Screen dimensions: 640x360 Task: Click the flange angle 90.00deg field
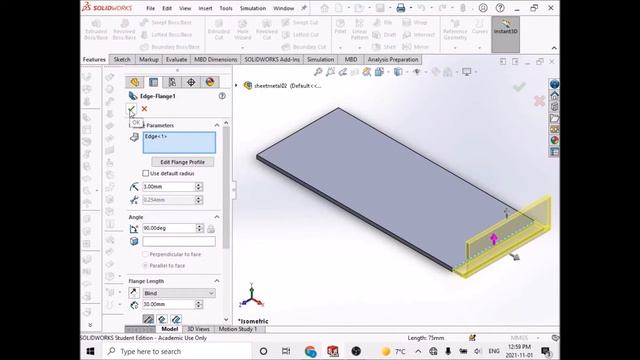(169, 228)
